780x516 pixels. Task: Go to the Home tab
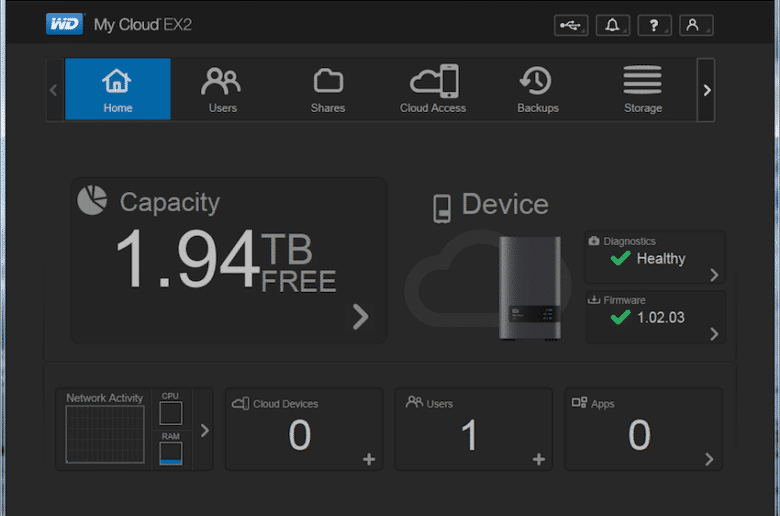click(118, 89)
